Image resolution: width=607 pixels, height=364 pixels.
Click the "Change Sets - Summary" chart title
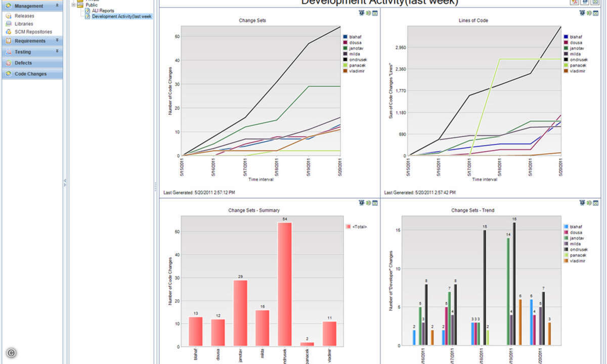[254, 210]
